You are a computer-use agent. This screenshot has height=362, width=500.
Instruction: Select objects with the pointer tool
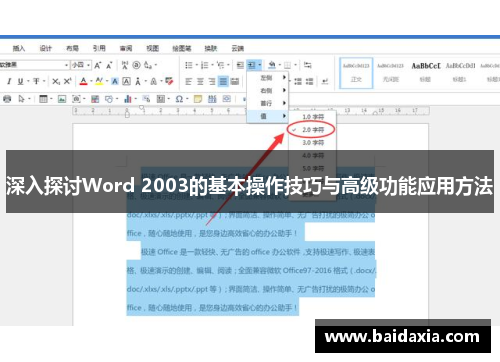[21, 99]
